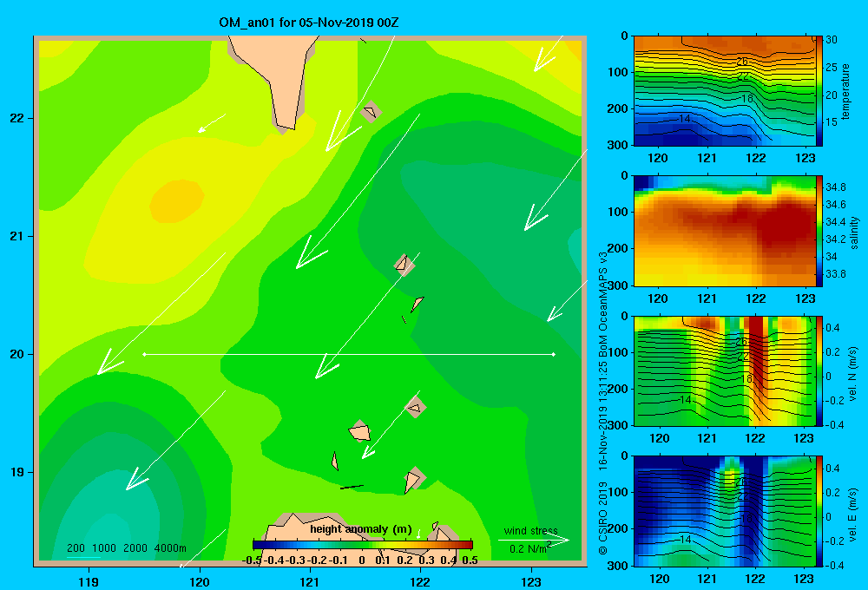The width and height of the screenshot is (868, 590).
Task: Click the east endpoint of the transect line
Action: pyautogui.click(x=554, y=354)
